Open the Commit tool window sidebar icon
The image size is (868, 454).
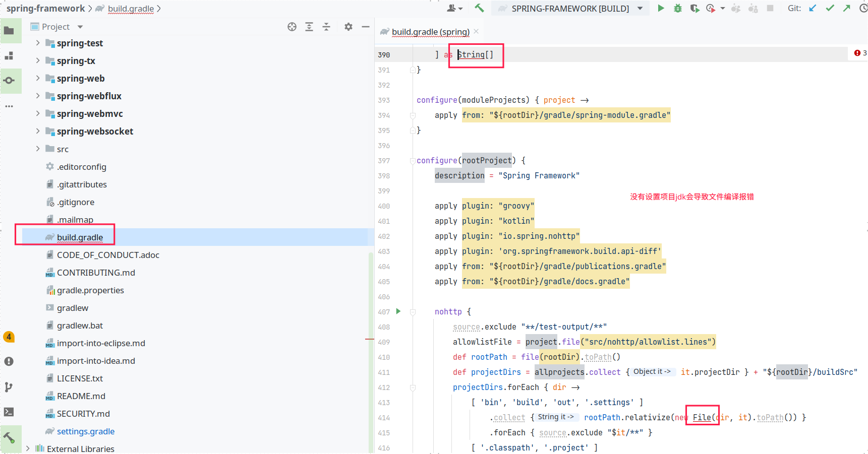coord(9,81)
